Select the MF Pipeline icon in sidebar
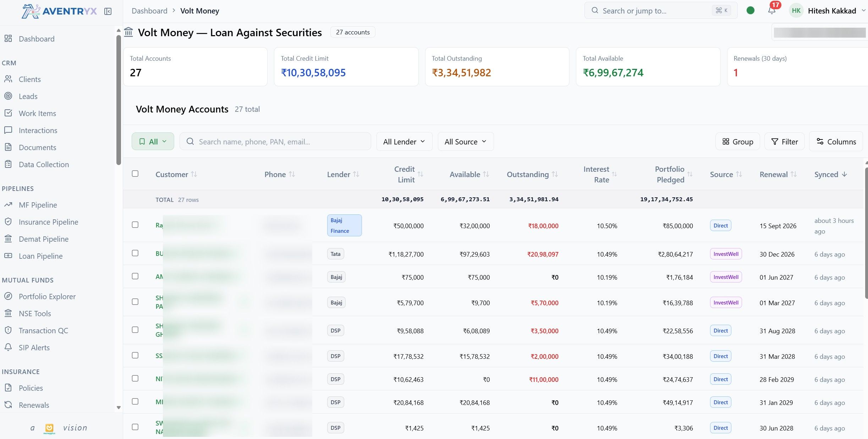The width and height of the screenshot is (868, 439). (9, 205)
